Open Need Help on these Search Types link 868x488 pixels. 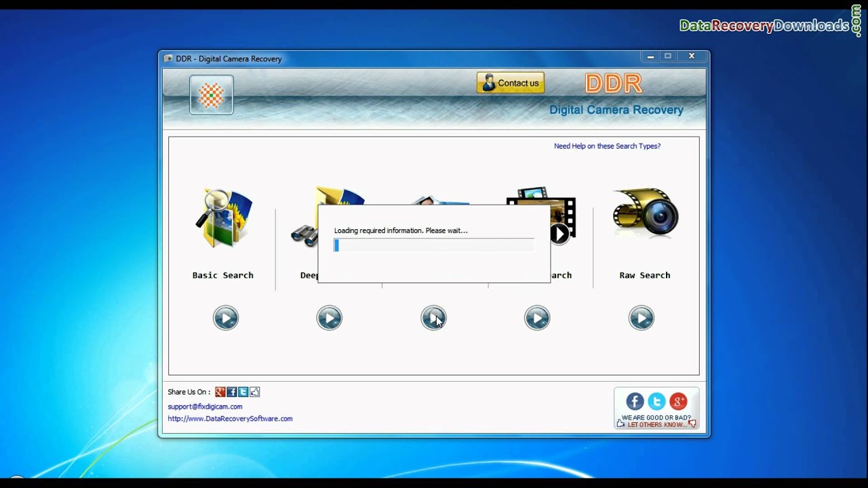coord(607,146)
